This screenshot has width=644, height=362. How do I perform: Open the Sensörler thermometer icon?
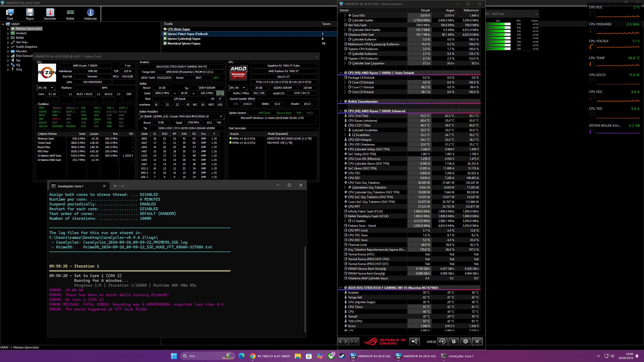click(x=50, y=14)
